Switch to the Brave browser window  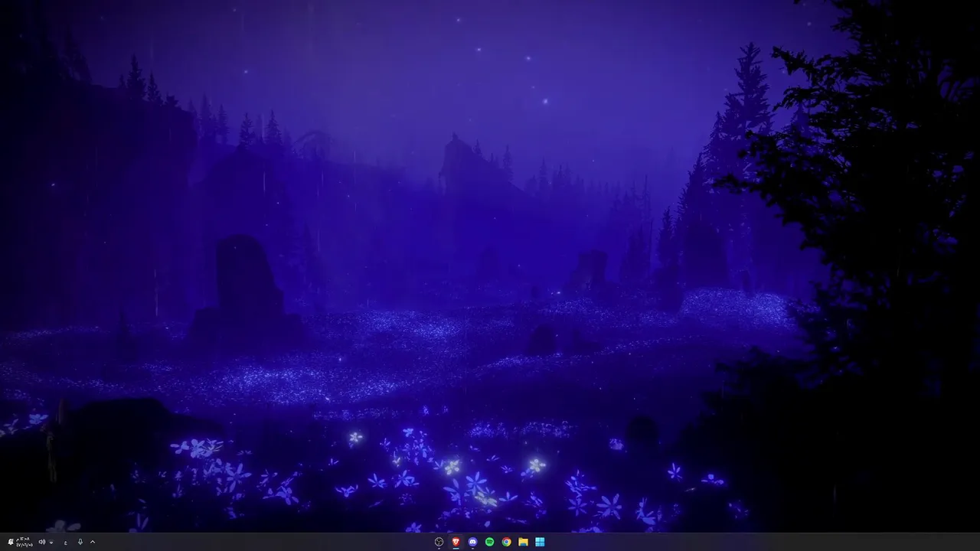click(456, 542)
